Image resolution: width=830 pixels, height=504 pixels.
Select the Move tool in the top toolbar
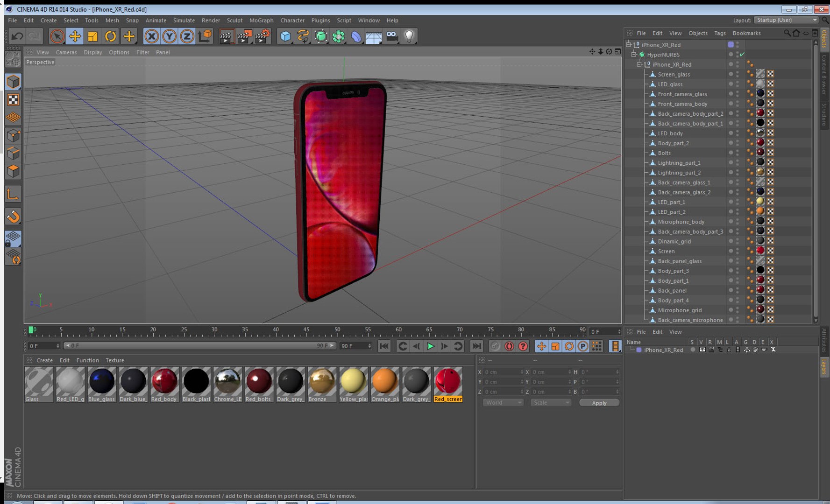tap(75, 36)
